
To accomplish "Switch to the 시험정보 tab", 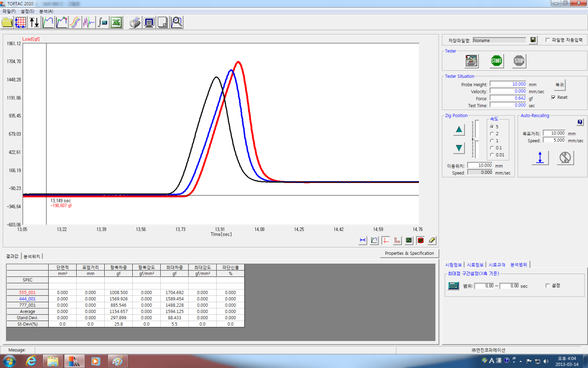I will [454, 265].
